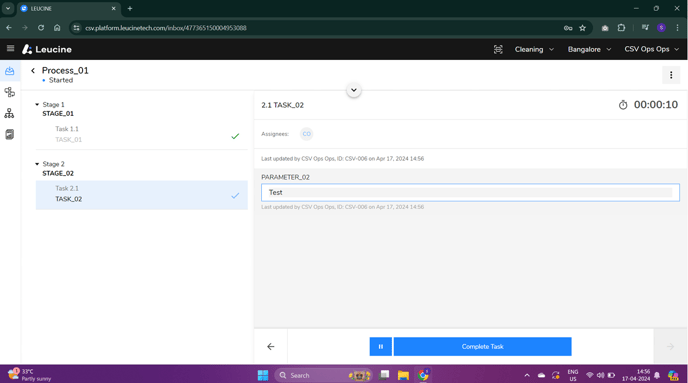Image resolution: width=688 pixels, height=383 pixels.
Task: Open Windows Start menu
Action: (263, 375)
